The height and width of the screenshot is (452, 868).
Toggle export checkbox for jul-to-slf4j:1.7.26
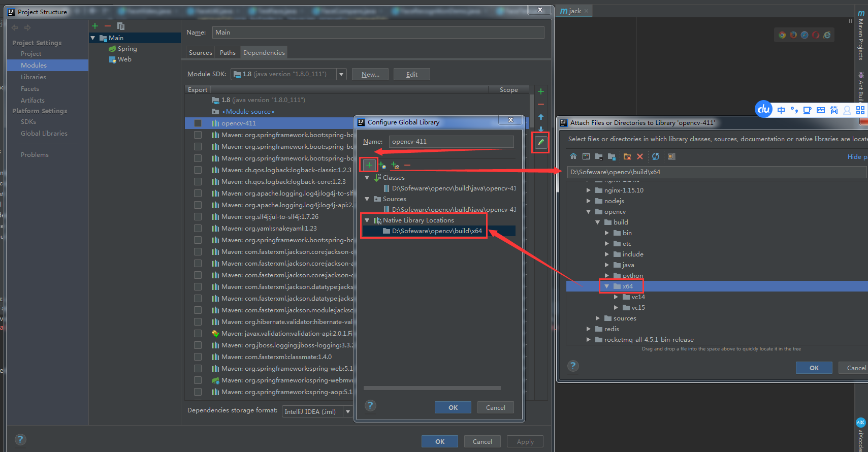pyautogui.click(x=198, y=217)
